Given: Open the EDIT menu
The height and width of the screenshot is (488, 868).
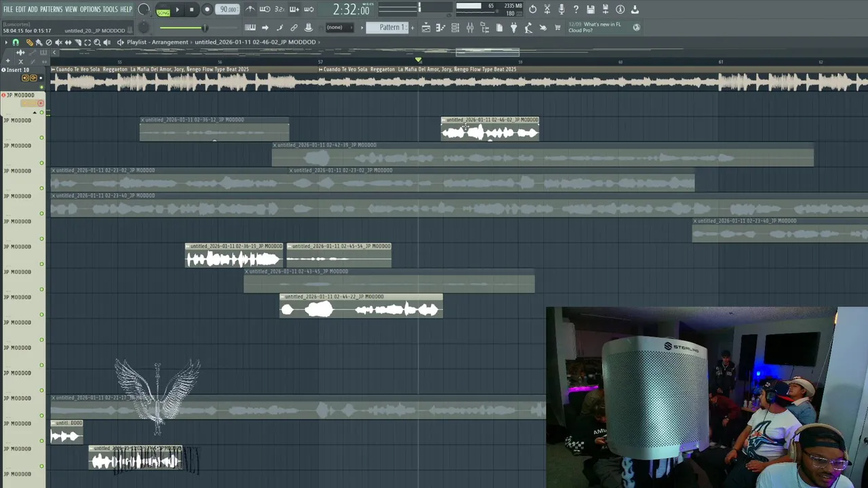Looking at the screenshot, I should (x=20, y=9).
